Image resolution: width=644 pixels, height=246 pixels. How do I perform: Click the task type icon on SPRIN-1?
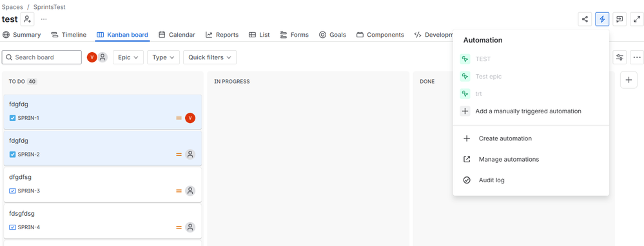click(x=12, y=118)
